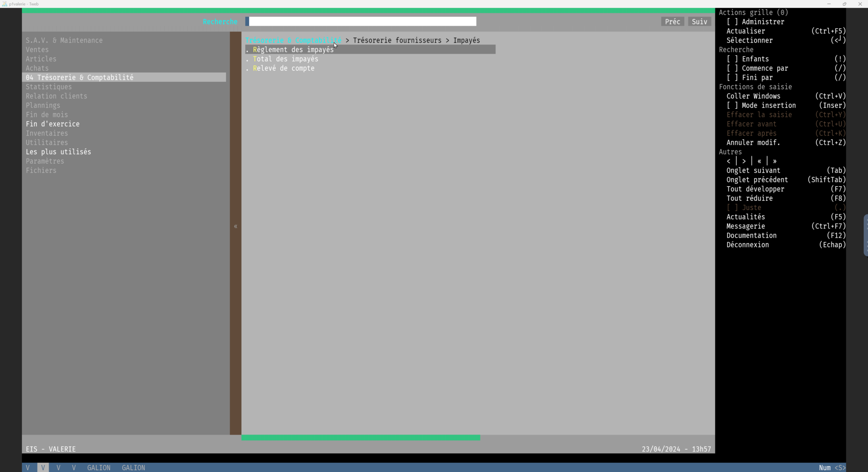Click the single > navigation arrow
This screenshot has height=472, width=868.
(744, 161)
